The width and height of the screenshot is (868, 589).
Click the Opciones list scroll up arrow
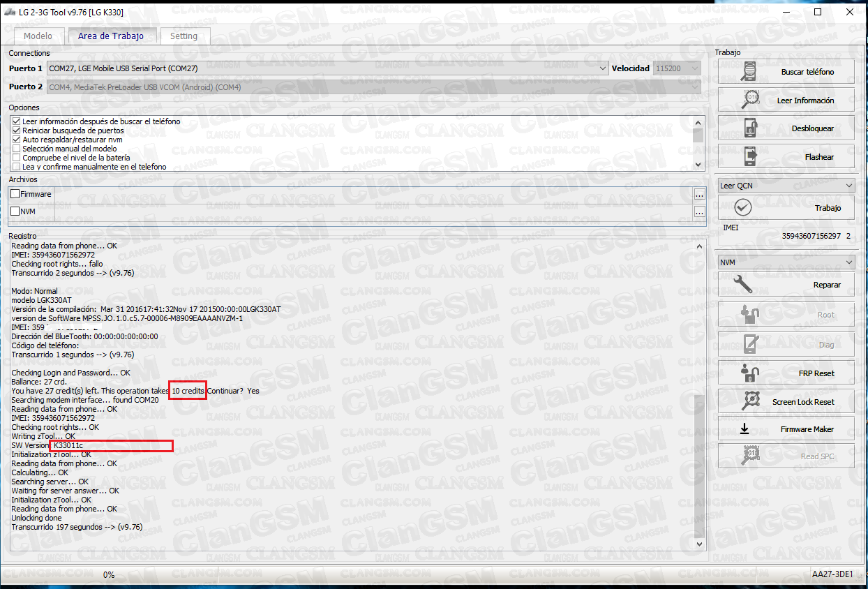tap(698, 121)
